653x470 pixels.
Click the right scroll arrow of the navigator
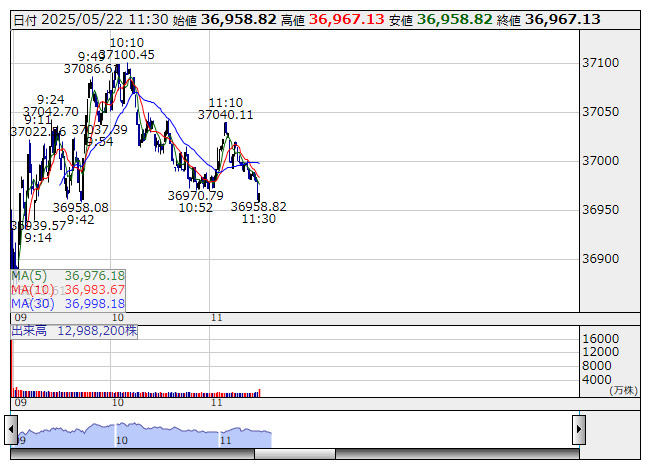(579, 430)
